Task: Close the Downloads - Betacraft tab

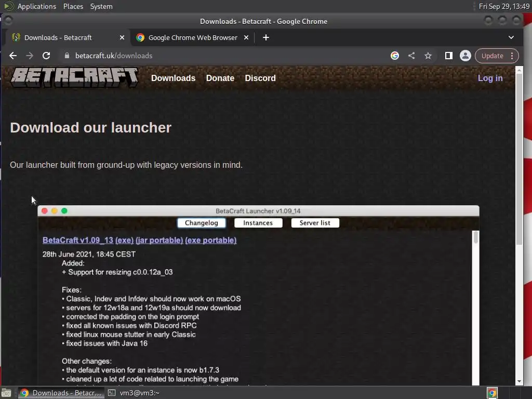Action: 122,37
